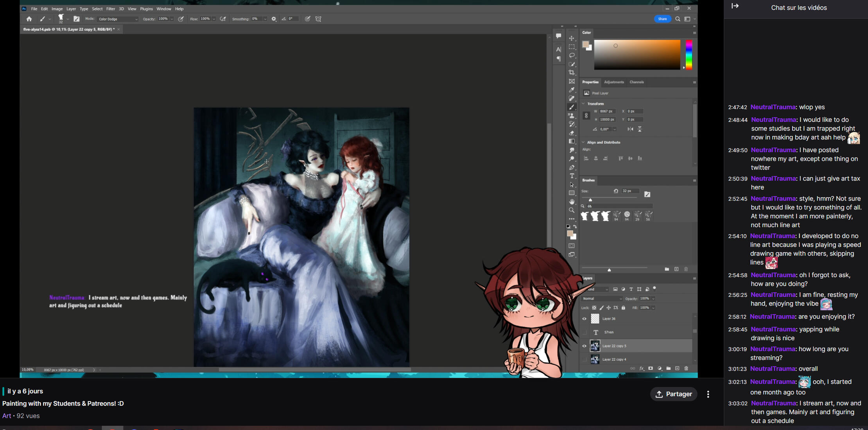Screen dimensions: 868x430
Task: Open the Filter menu
Action: pos(111,9)
